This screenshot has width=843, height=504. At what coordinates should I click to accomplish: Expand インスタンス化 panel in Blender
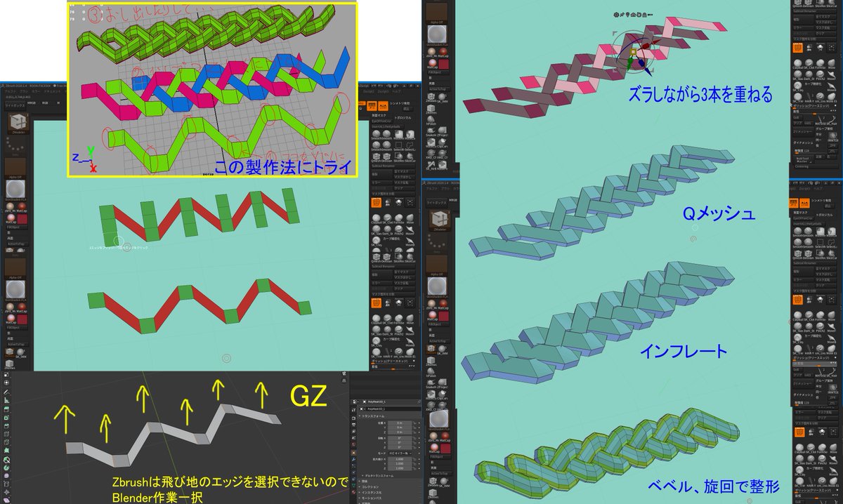click(370, 493)
